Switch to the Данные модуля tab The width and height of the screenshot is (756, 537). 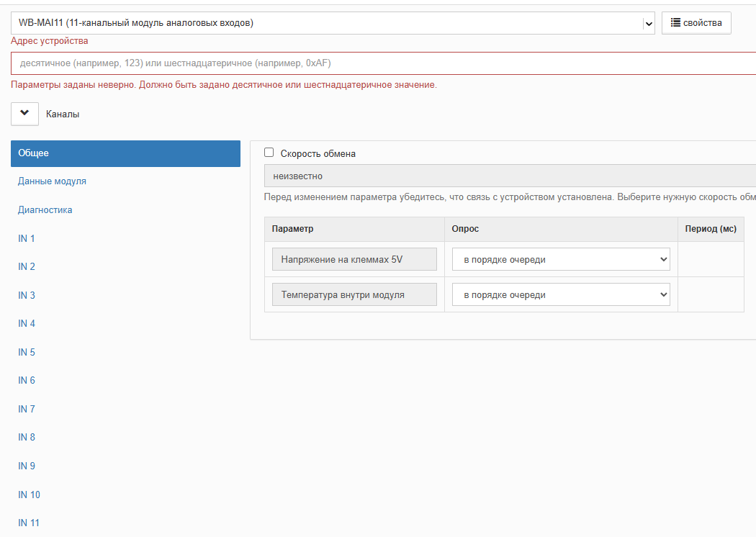(x=52, y=181)
